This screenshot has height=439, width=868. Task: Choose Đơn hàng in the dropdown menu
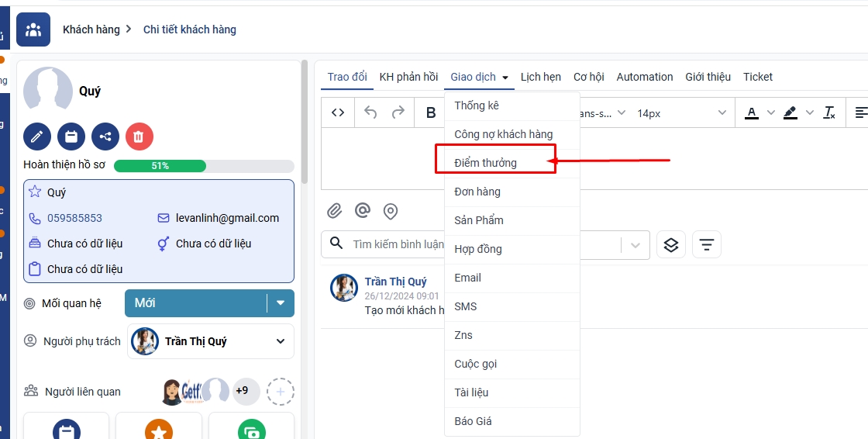coord(477,192)
